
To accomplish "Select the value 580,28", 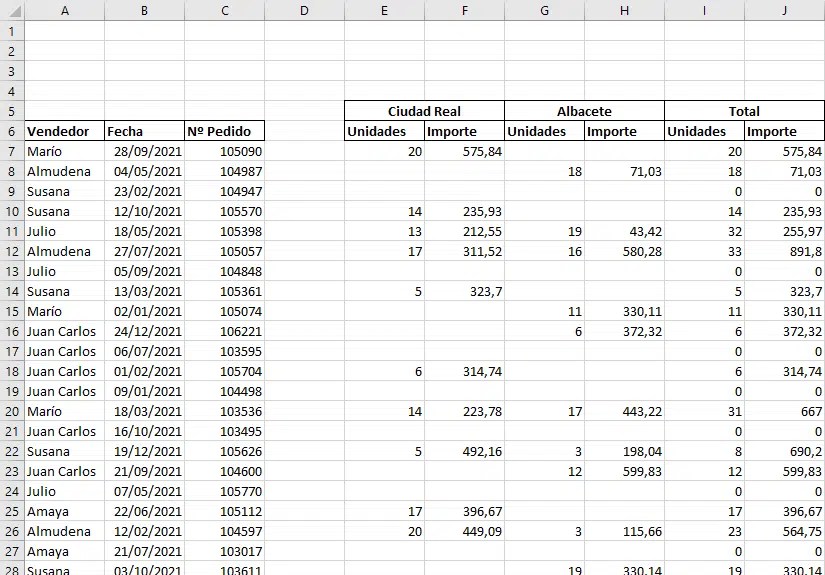I will [x=625, y=251].
